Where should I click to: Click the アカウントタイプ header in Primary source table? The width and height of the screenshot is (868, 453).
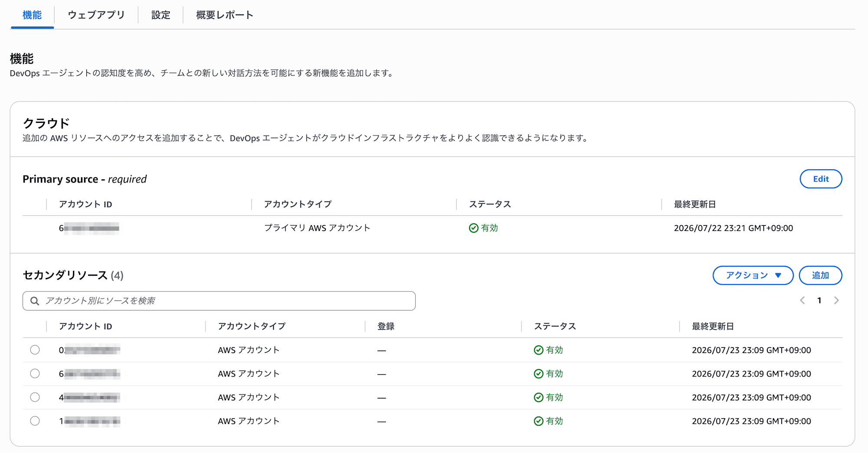(298, 204)
